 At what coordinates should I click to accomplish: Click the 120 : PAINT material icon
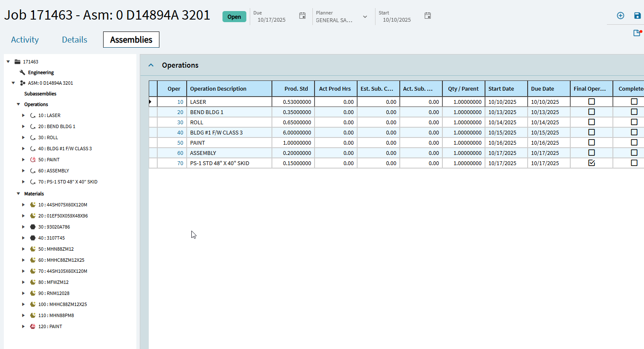pyautogui.click(x=33, y=326)
